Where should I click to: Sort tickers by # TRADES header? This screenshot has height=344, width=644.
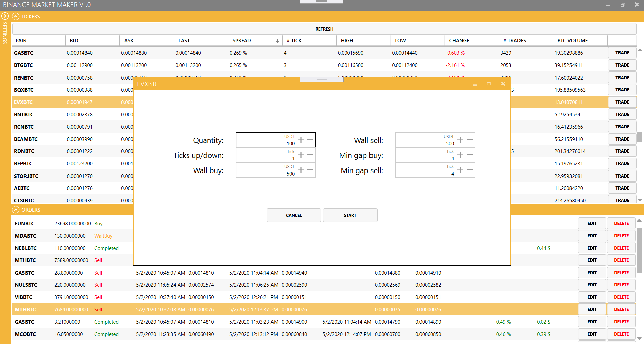click(526, 41)
